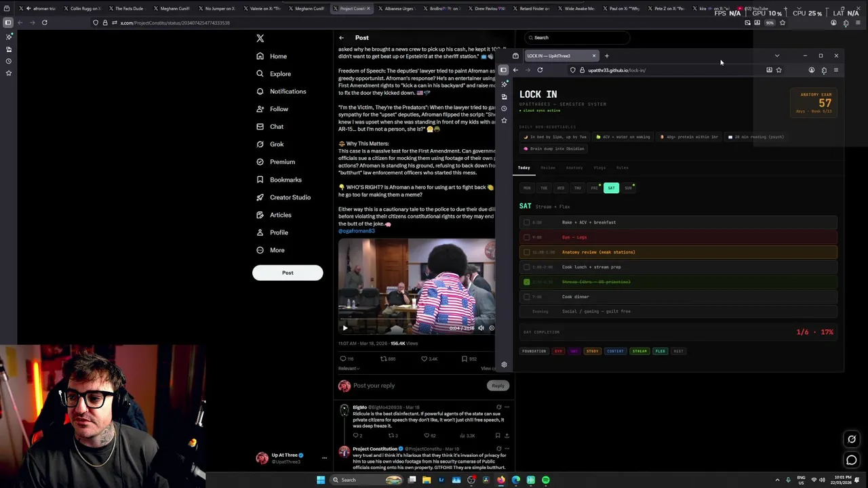This screenshot has width=868, height=488.
Task: Select the MON day button
Action: pyautogui.click(x=527, y=188)
